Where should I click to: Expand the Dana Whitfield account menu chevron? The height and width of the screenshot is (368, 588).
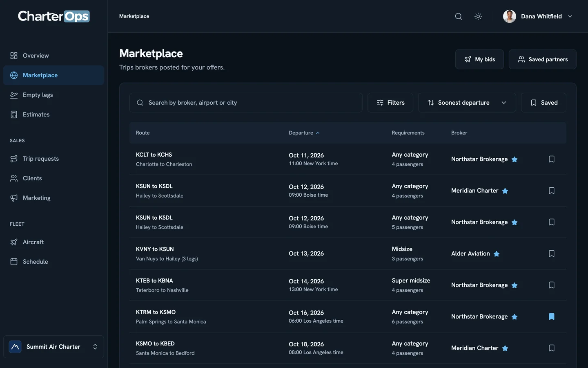pos(570,16)
